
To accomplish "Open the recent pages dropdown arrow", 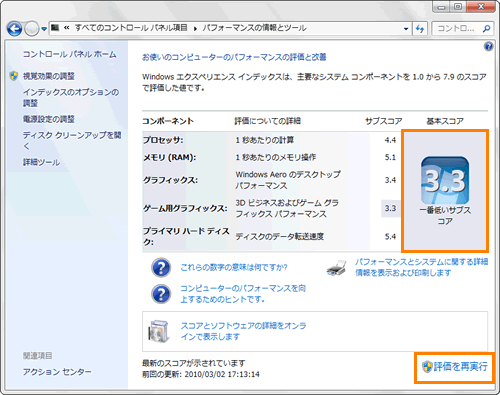I will click(x=44, y=29).
